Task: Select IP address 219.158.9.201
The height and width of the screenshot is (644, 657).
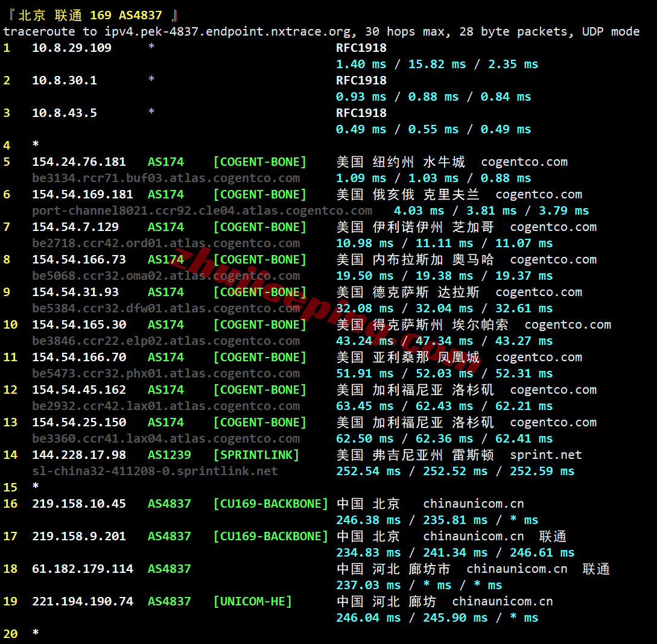Action: [79, 537]
